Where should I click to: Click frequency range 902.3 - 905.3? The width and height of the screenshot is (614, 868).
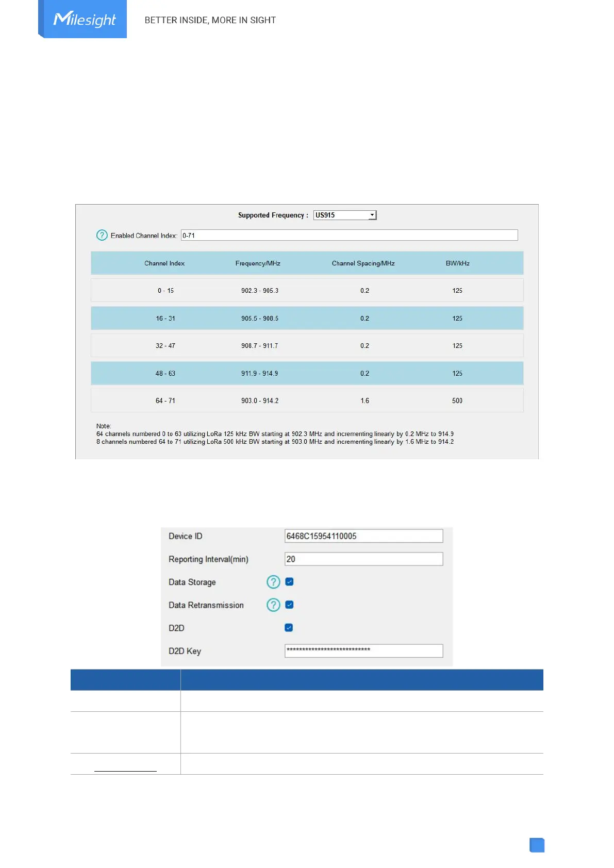coord(260,291)
